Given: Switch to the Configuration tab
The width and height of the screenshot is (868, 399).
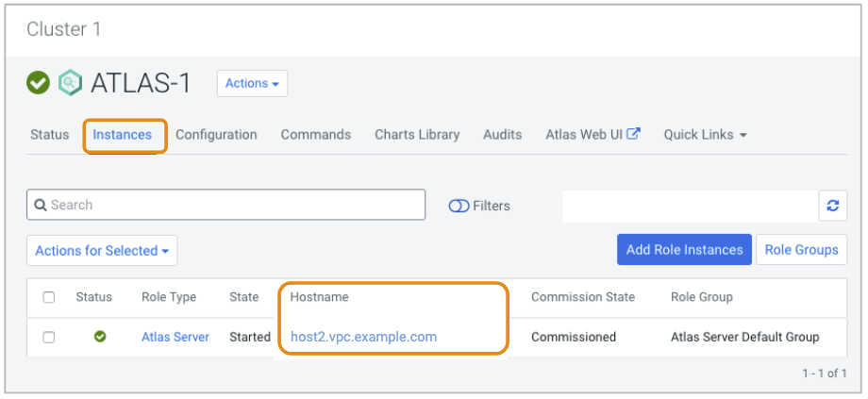Looking at the screenshot, I should [x=216, y=135].
